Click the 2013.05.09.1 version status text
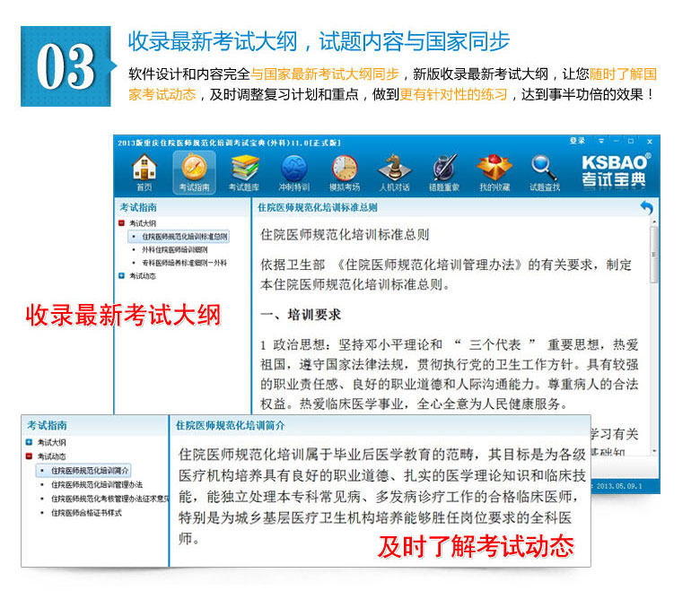This screenshot has width=700, height=599. (618, 486)
